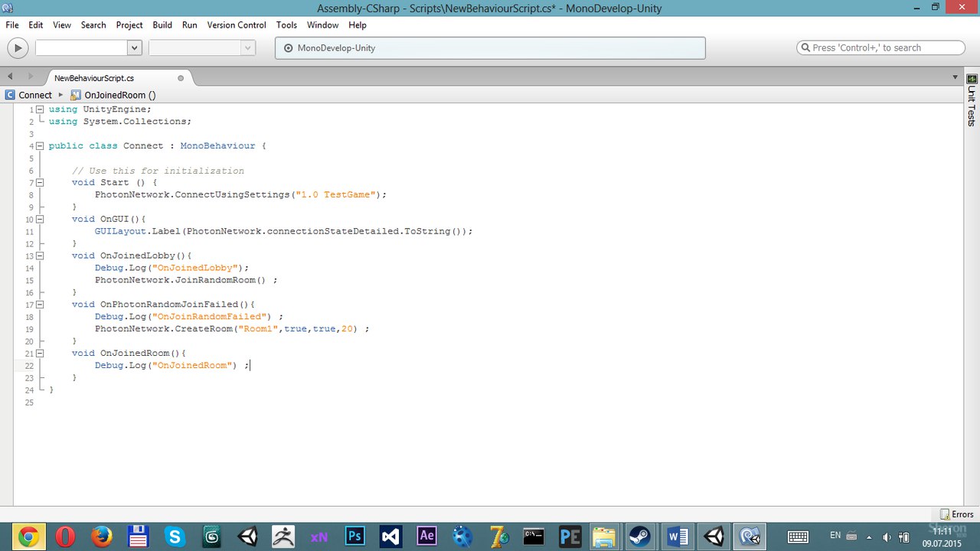Screen dimensions: 980x551
Task: Launch After Effects from the taskbar
Action: pos(426,536)
